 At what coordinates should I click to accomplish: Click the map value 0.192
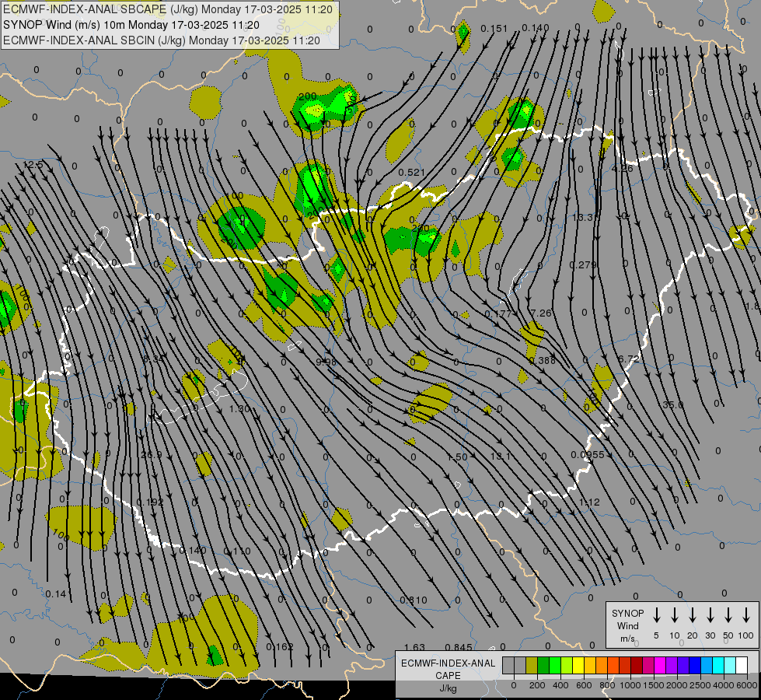(150, 502)
